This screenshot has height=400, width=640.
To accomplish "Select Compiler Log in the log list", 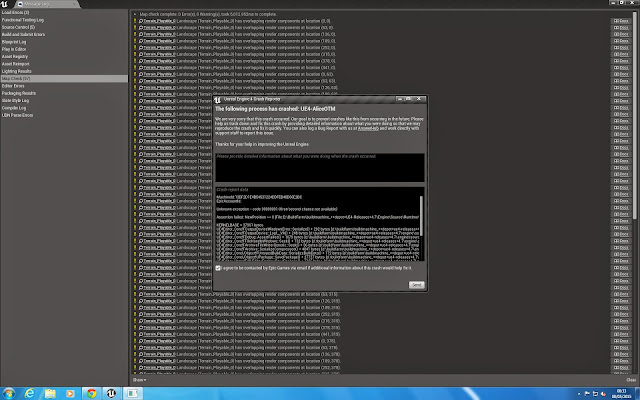I will [x=14, y=108].
